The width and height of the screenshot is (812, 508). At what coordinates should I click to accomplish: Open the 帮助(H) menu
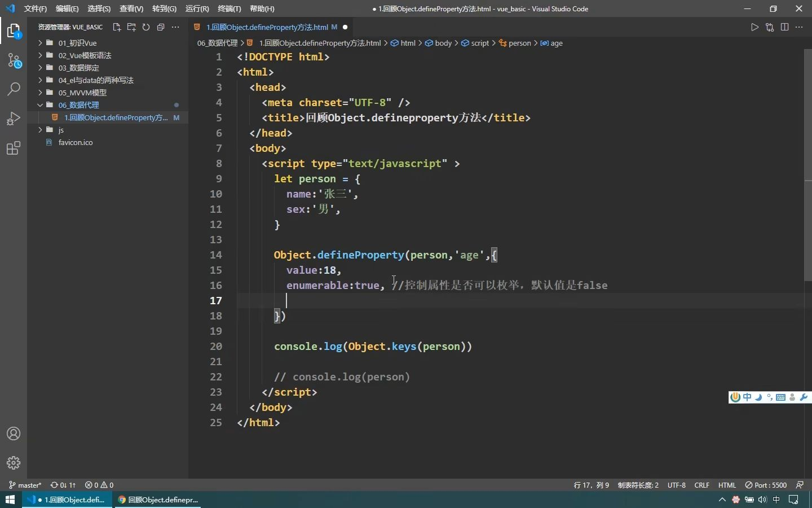click(x=262, y=8)
